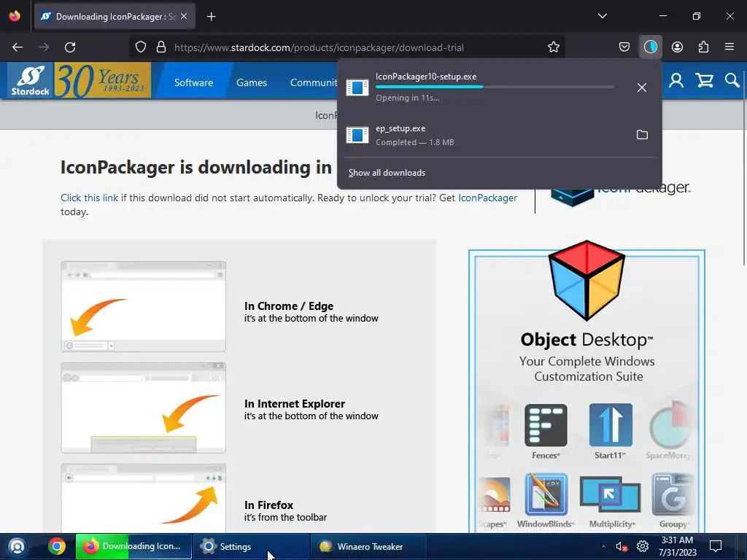Reload the page with the refresh icon
This screenshot has height=560, width=747.
pyautogui.click(x=70, y=47)
